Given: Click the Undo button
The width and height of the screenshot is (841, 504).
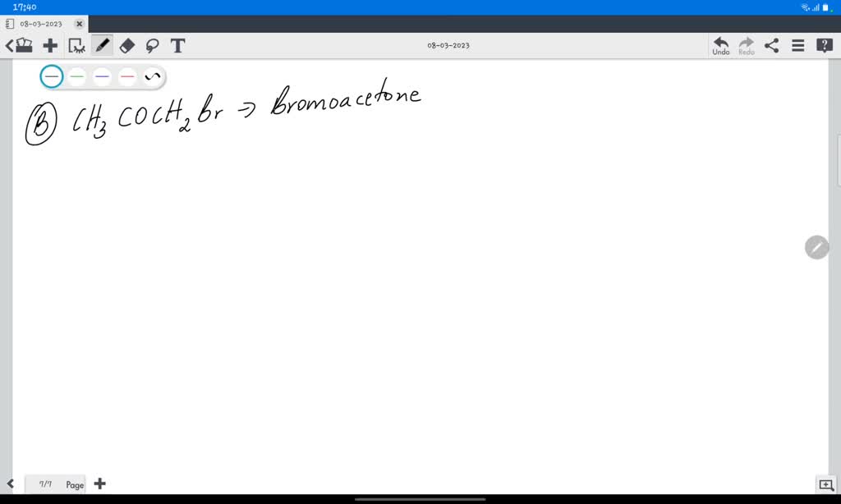Looking at the screenshot, I should (x=720, y=45).
